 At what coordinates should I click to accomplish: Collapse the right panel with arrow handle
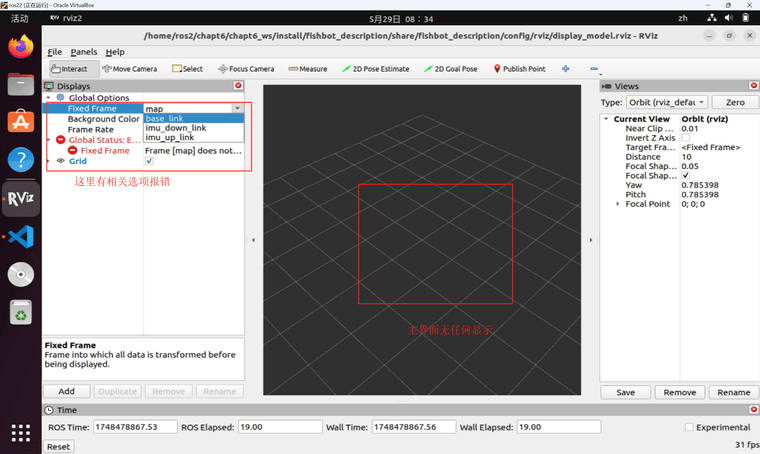[591, 240]
